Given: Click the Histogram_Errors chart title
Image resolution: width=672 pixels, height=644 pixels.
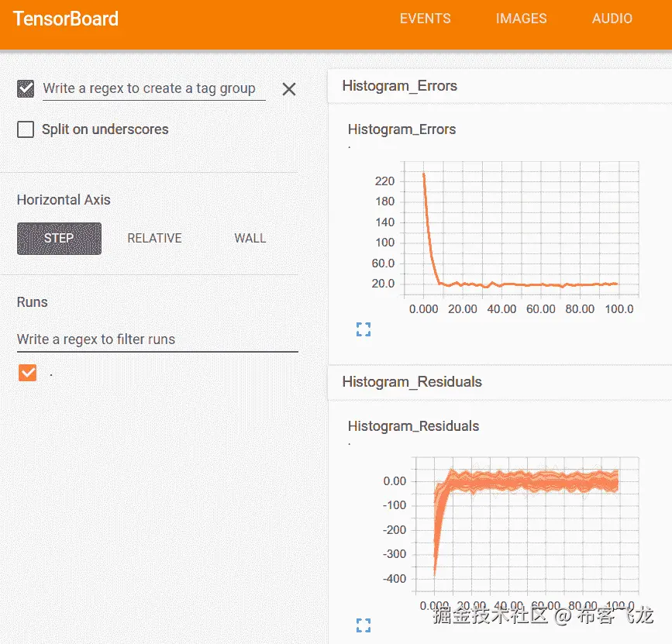Looking at the screenshot, I should pos(401,129).
